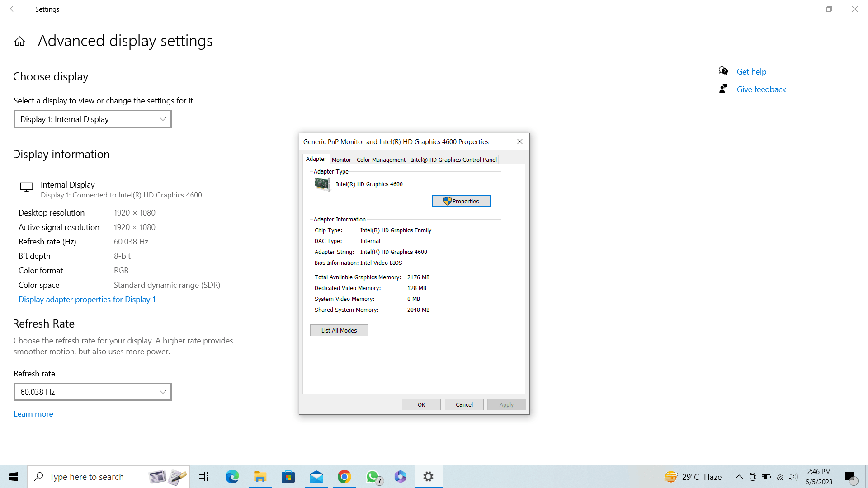
Task: Open the notification center icon
Action: click(850, 477)
